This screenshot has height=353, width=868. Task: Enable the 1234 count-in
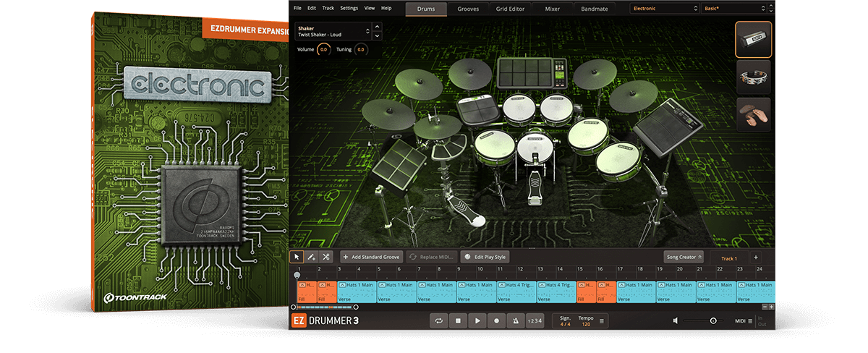click(534, 320)
